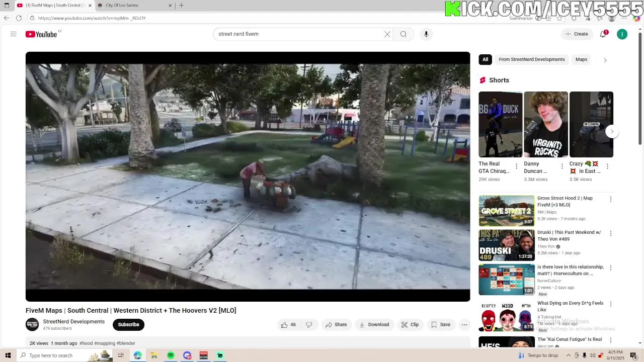The height and width of the screenshot is (362, 644).
Task: Select the All filter chip
Action: coord(485,59)
